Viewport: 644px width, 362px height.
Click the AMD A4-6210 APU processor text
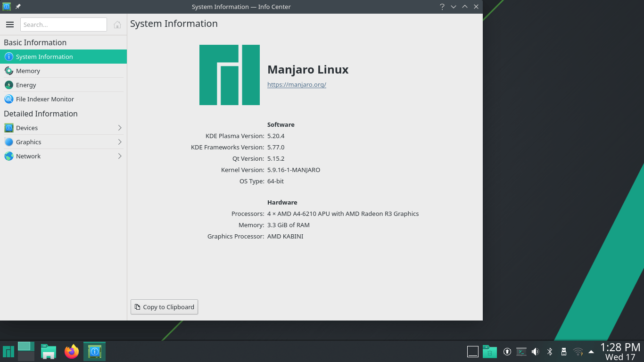343,214
